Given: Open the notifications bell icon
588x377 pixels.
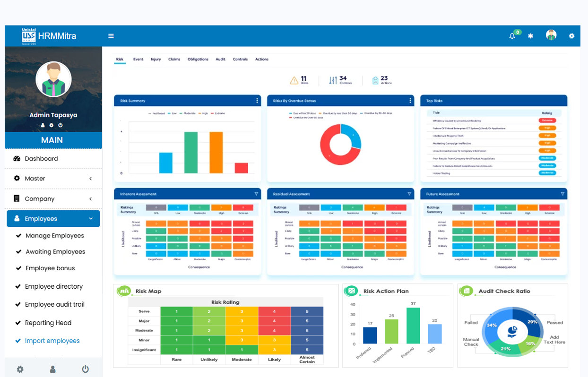Looking at the screenshot, I should (512, 36).
